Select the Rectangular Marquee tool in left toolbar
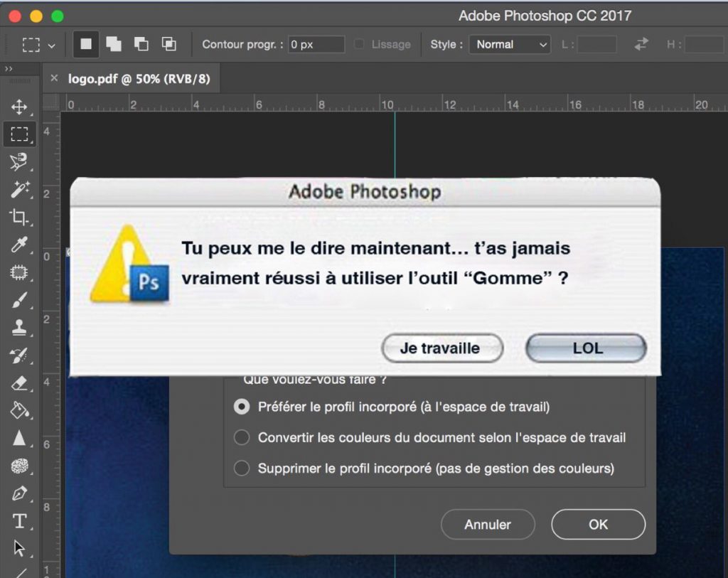Image resolution: width=728 pixels, height=578 pixels. pyautogui.click(x=19, y=134)
